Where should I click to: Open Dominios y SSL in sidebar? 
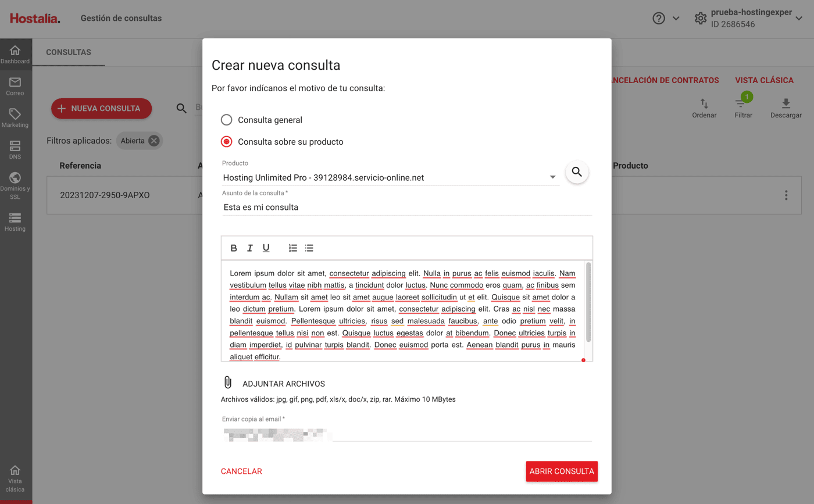point(15,186)
